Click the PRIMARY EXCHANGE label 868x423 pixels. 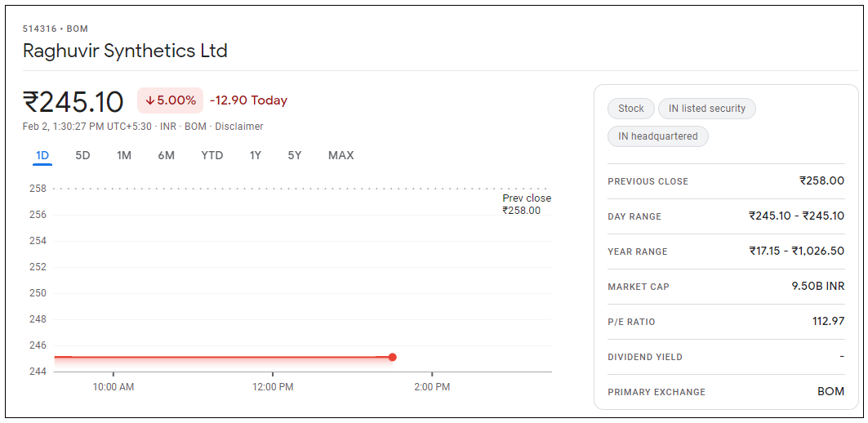(x=657, y=392)
